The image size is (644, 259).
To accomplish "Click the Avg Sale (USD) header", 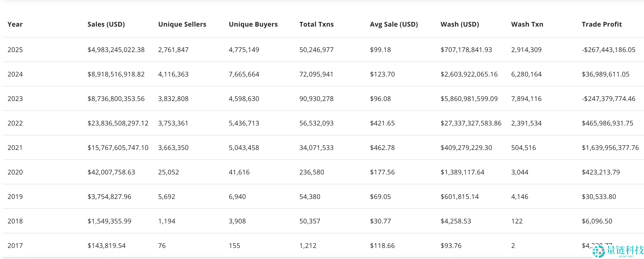I will pos(394,24).
